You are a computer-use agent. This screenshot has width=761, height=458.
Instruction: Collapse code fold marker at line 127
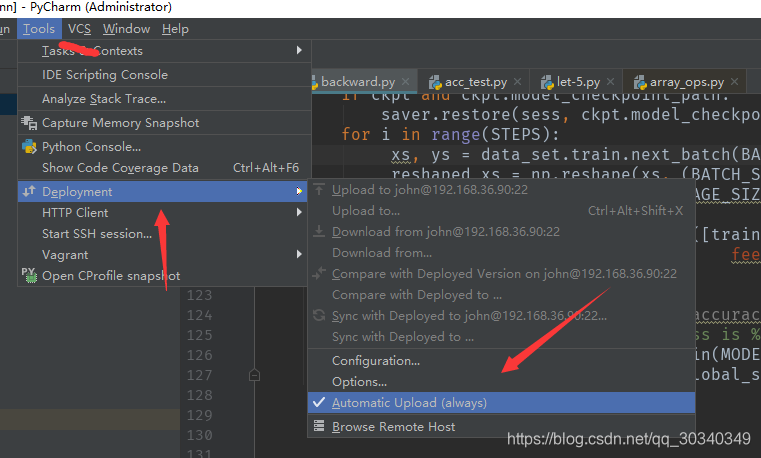click(x=254, y=375)
